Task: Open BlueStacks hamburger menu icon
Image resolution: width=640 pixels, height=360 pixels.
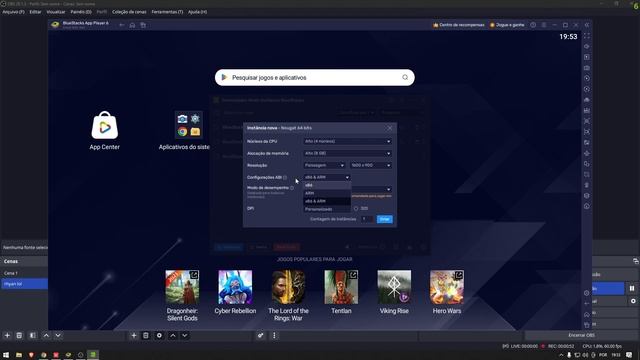Action: (x=544, y=25)
